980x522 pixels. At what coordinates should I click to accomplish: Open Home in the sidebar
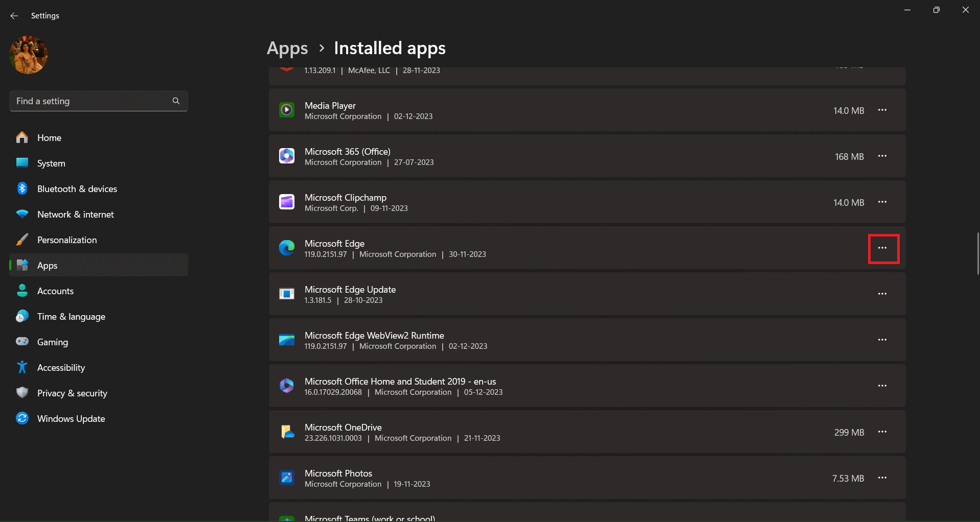coord(99,138)
